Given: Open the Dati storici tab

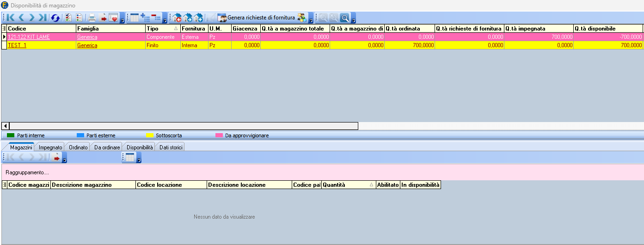Looking at the screenshot, I should coord(171,147).
